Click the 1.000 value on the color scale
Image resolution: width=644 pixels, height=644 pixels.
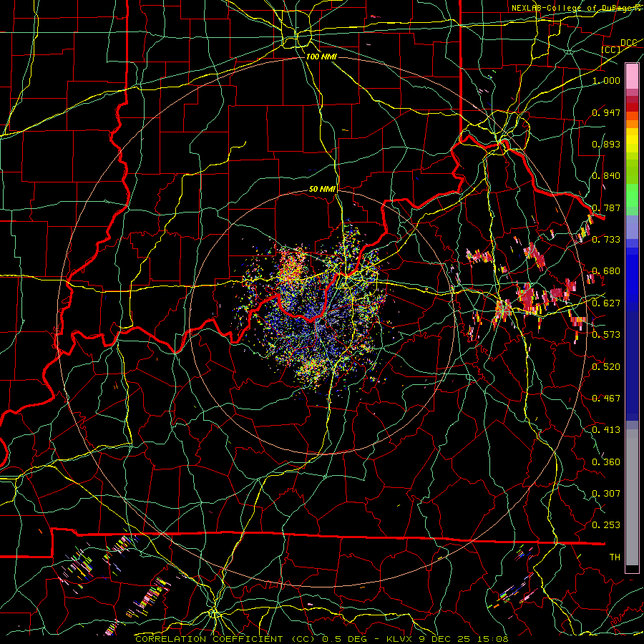606,80
